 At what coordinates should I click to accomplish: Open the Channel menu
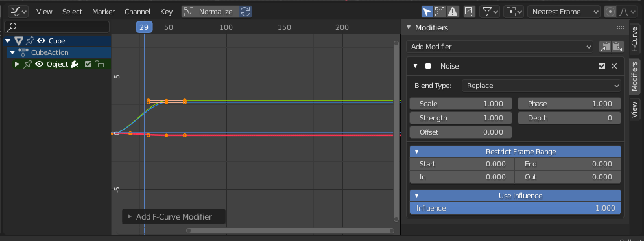pyautogui.click(x=137, y=12)
